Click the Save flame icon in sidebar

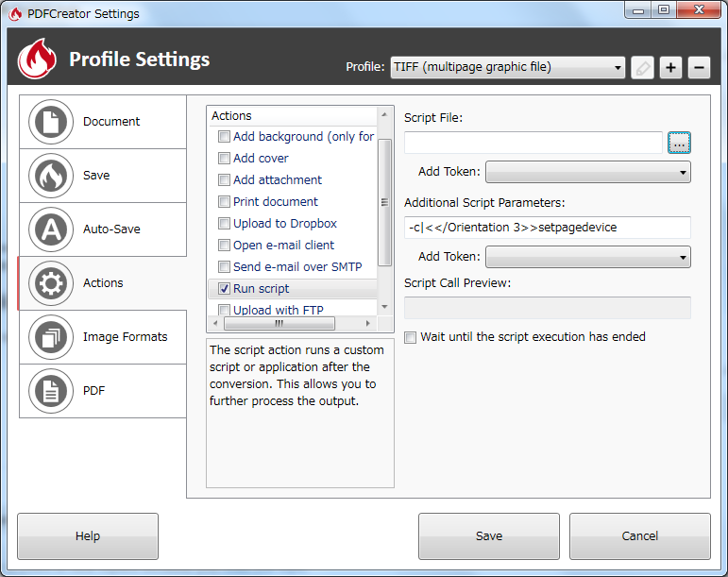tap(51, 176)
